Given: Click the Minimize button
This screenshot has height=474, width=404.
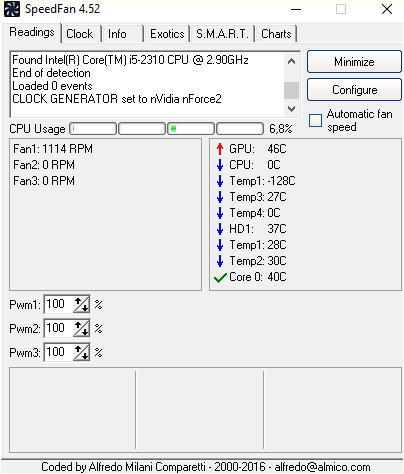Looking at the screenshot, I should click(x=354, y=62).
